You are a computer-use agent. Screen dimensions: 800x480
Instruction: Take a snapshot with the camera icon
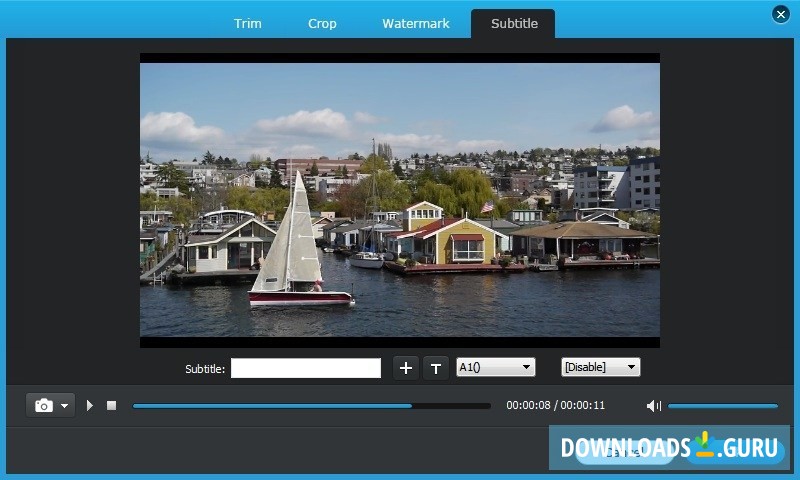[44, 406]
